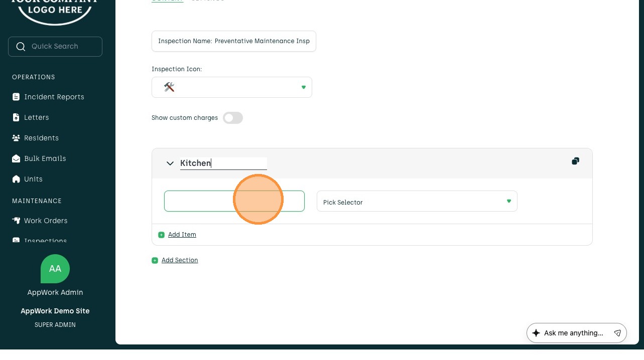Focus the Kitchen section name field
Viewport: 644px width, 360px height.
tap(223, 163)
